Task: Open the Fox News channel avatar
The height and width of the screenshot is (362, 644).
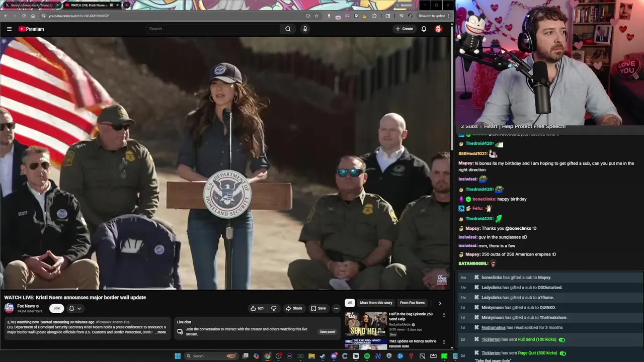Action: click(x=10, y=308)
